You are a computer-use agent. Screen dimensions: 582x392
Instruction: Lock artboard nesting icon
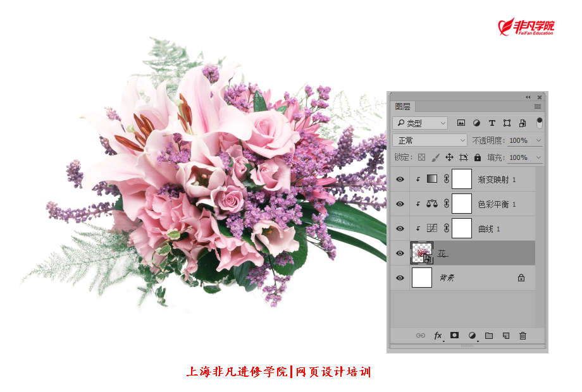464,157
